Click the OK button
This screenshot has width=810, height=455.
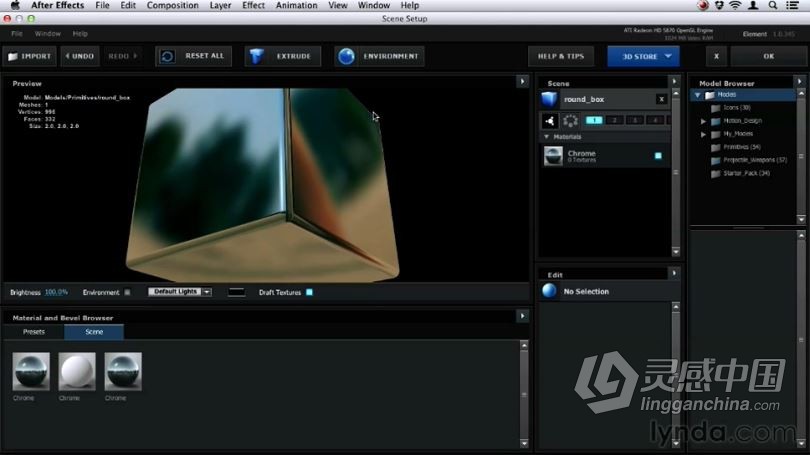(x=768, y=56)
